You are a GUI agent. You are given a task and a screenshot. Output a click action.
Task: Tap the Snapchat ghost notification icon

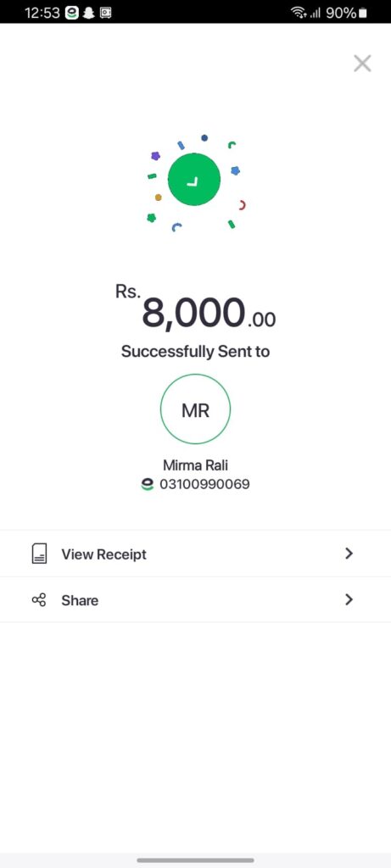click(x=88, y=13)
